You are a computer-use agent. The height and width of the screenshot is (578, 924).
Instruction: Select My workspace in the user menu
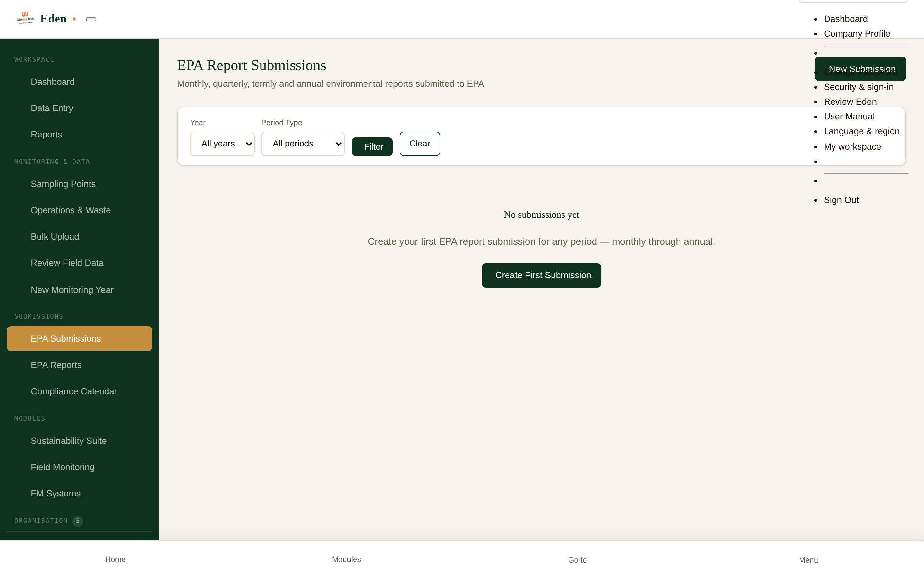tap(852, 147)
